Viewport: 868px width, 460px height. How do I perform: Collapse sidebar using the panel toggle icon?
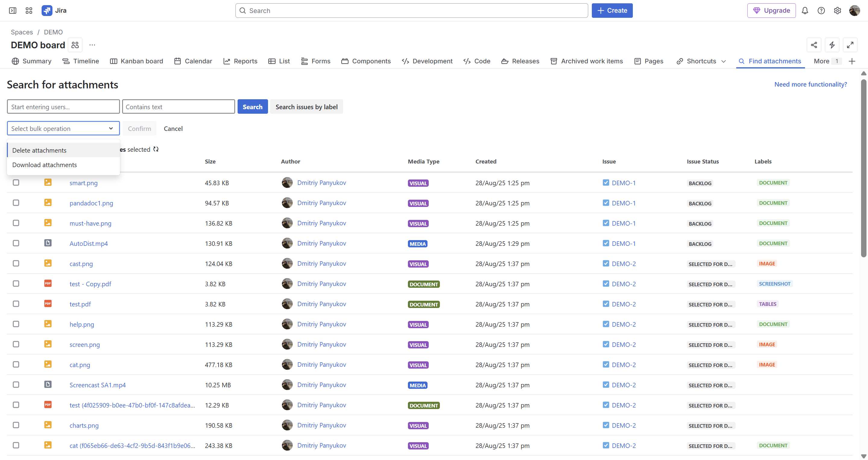12,11
